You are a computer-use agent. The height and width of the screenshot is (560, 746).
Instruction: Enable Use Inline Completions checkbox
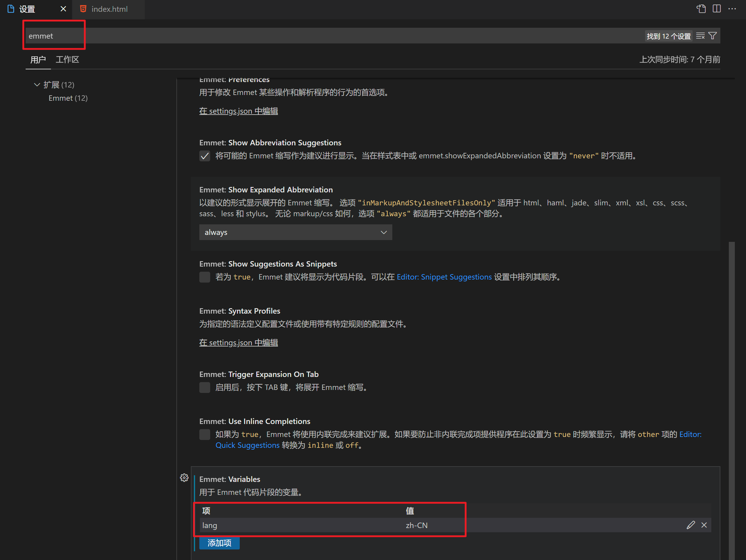[204, 434]
